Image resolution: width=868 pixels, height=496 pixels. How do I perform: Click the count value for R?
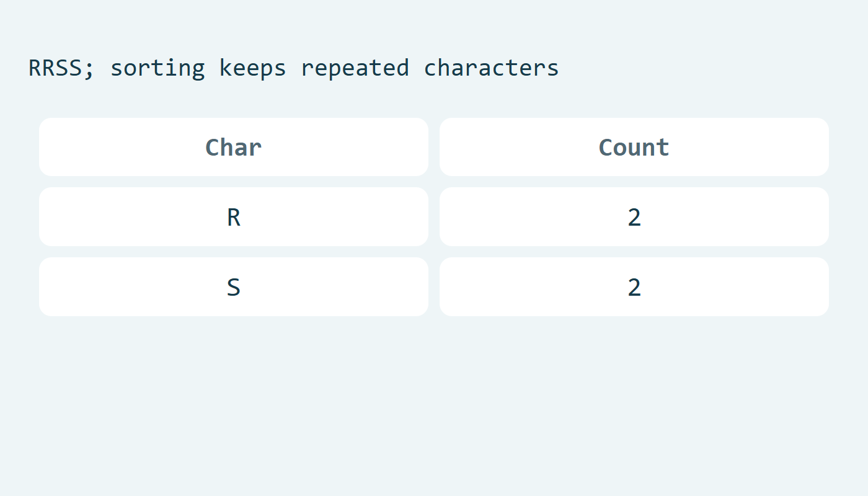634,217
